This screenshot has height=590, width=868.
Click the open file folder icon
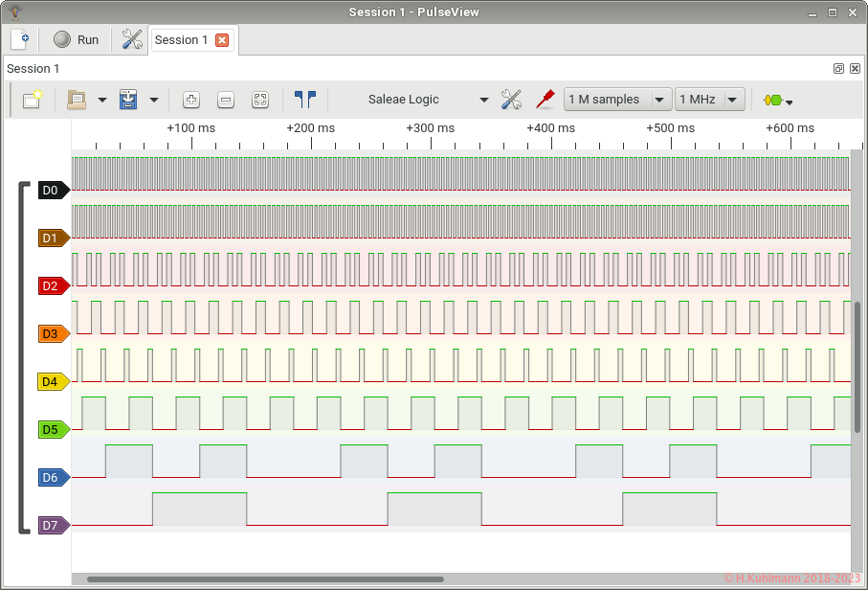pyautogui.click(x=76, y=100)
